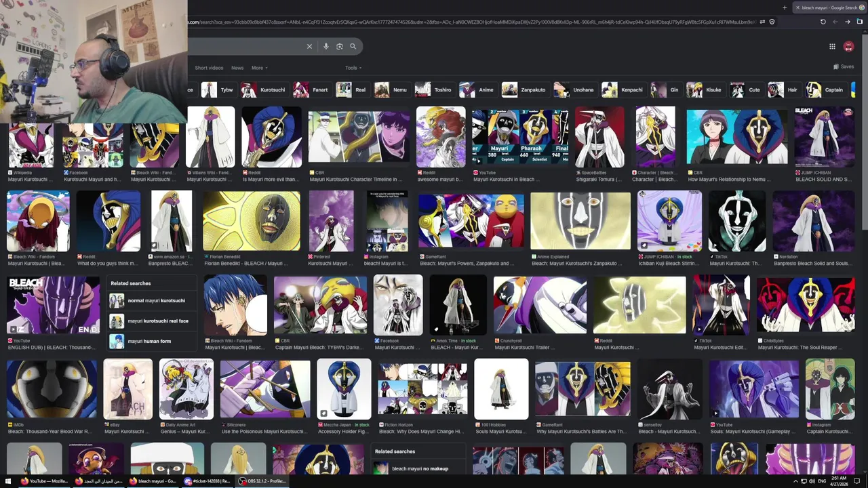This screenshot has width=868, height=488.
Task: Open search by image (Lens) icon
Action: point(339,46)
